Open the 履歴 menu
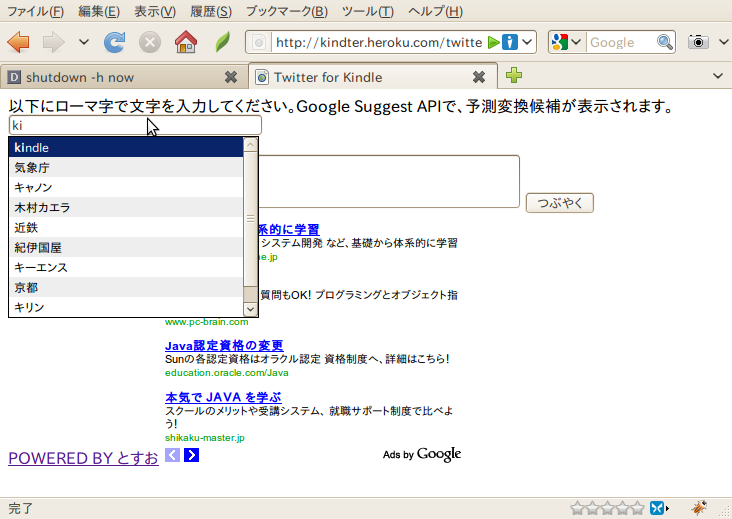Screen dimensions: 732x519 (x=211, y=11)
